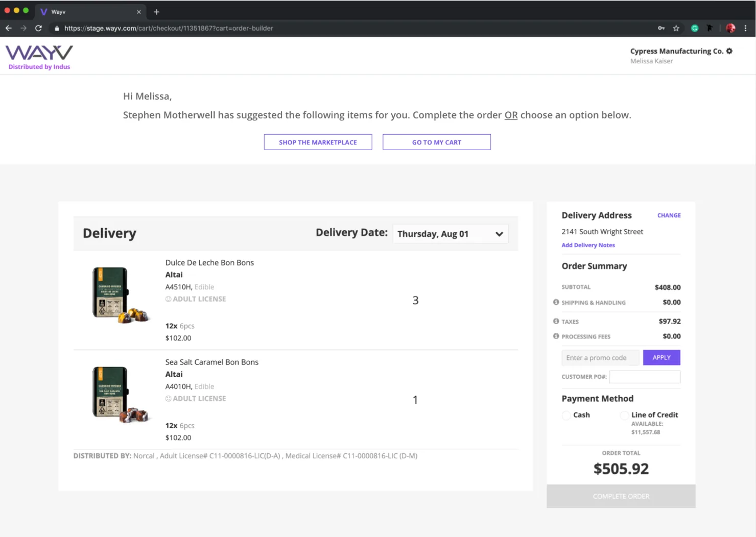Click the Grammarly extension icon

pyautogui.click(x=695, y=28)
